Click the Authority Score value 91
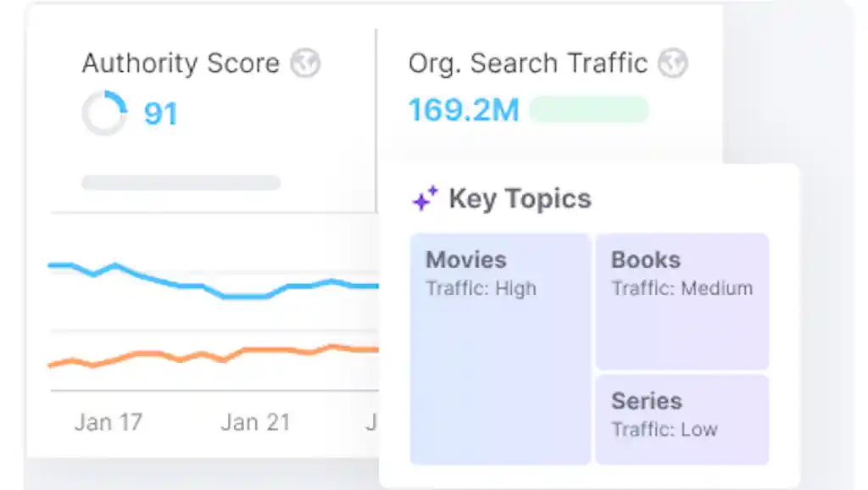The height and width of the screenshot is (490, 868). click(160, 114)
